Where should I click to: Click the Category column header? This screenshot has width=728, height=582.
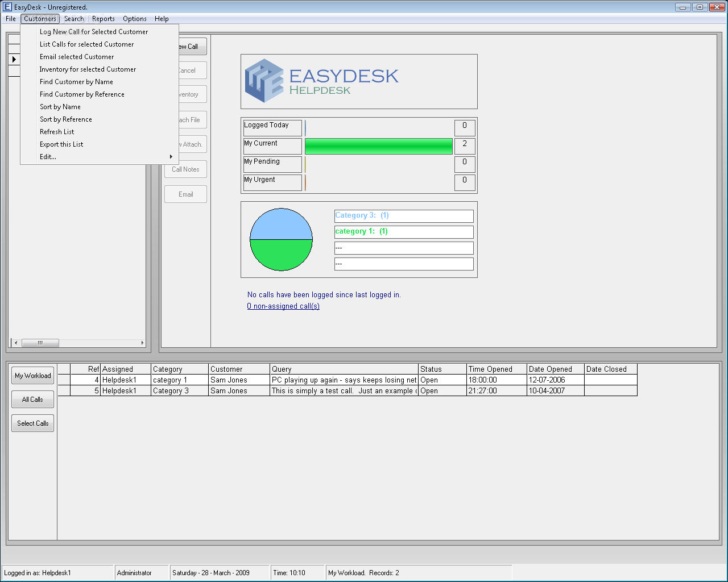point(180,369)
